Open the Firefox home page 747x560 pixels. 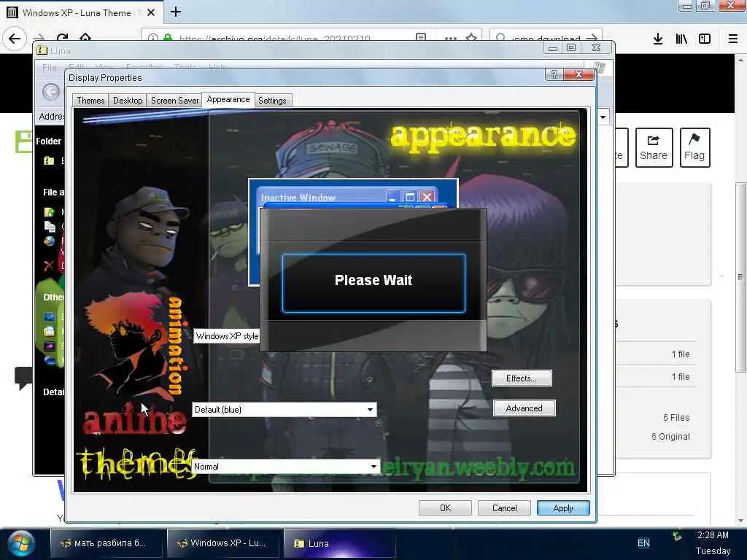[x=85, y=38]
